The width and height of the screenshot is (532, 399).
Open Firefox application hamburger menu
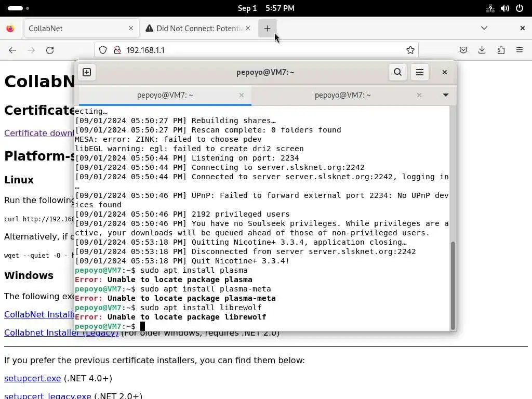point(520,50)
